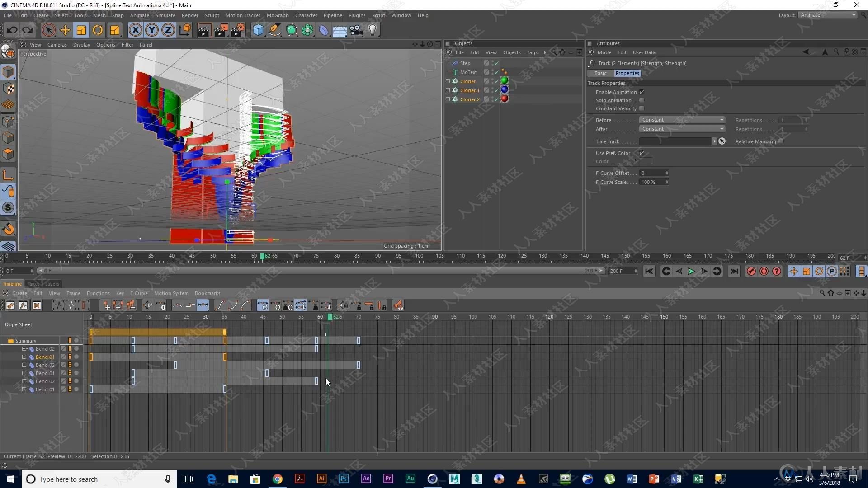Open the Properties attributes tab
Image resolution: width=868 pixels, height=488 pixels.
click(627, 73)
